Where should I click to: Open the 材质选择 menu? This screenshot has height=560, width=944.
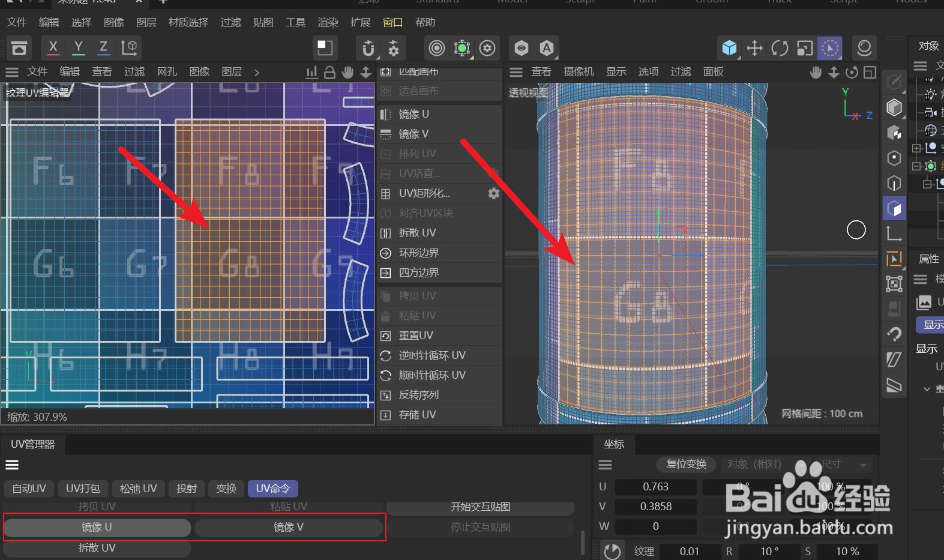(x=188, y=22)
